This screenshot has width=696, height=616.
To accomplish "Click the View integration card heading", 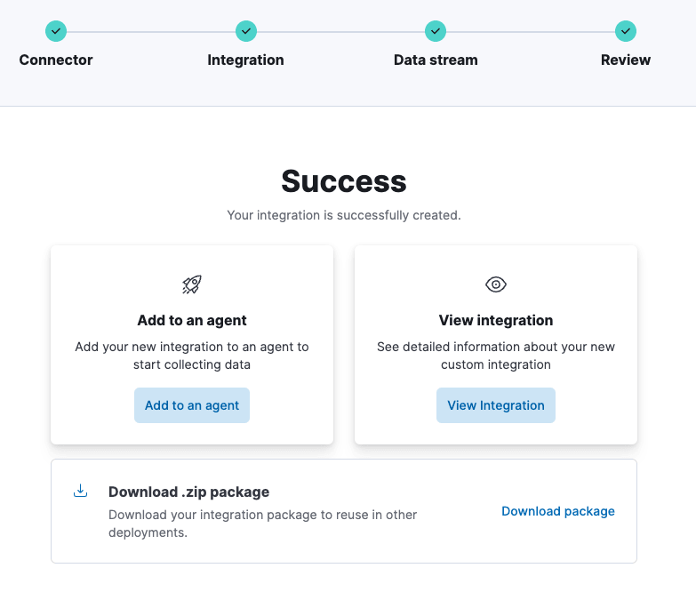I will click(496, 320).
